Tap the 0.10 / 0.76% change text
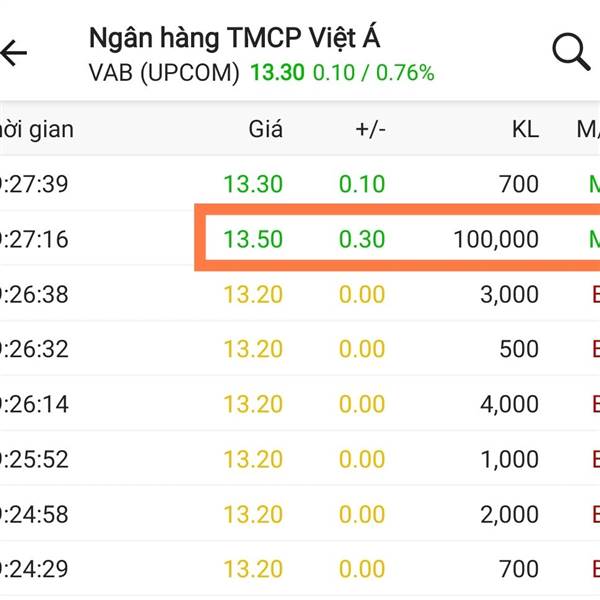Screen dimensions: 600x600 pyautogui.click(x=373, y=72)
